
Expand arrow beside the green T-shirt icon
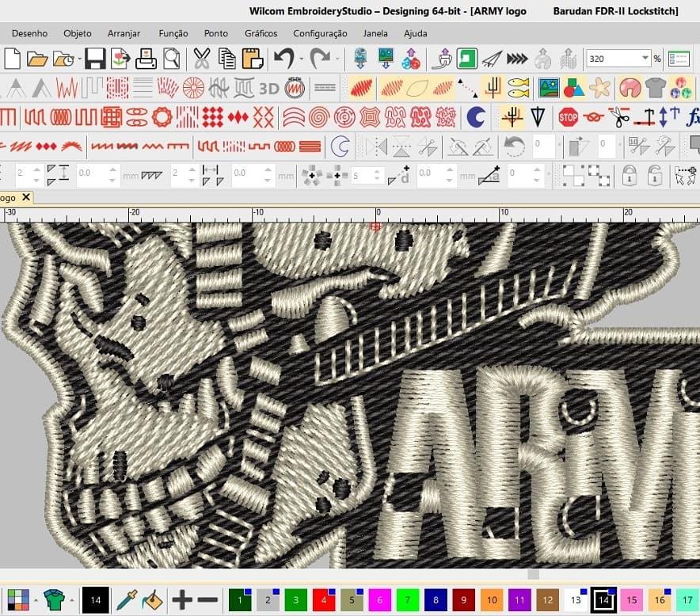(x=71, y=600)
